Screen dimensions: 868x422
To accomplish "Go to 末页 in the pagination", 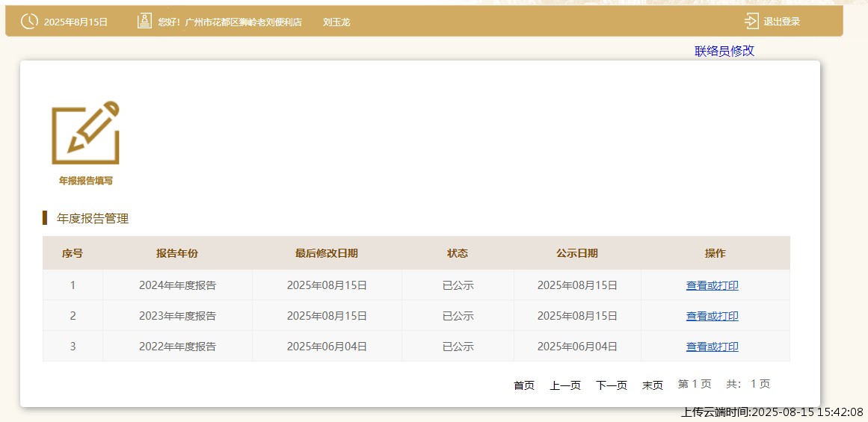I will point(652,385).
